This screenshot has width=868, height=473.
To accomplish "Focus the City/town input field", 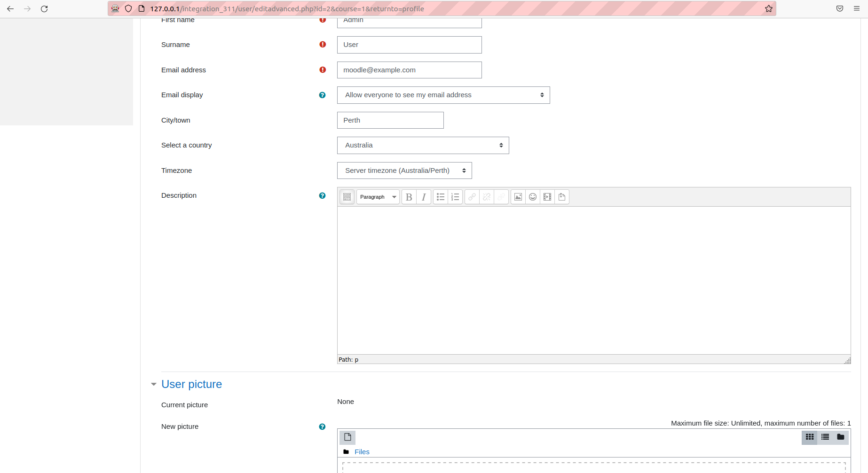I will (390, 120).
